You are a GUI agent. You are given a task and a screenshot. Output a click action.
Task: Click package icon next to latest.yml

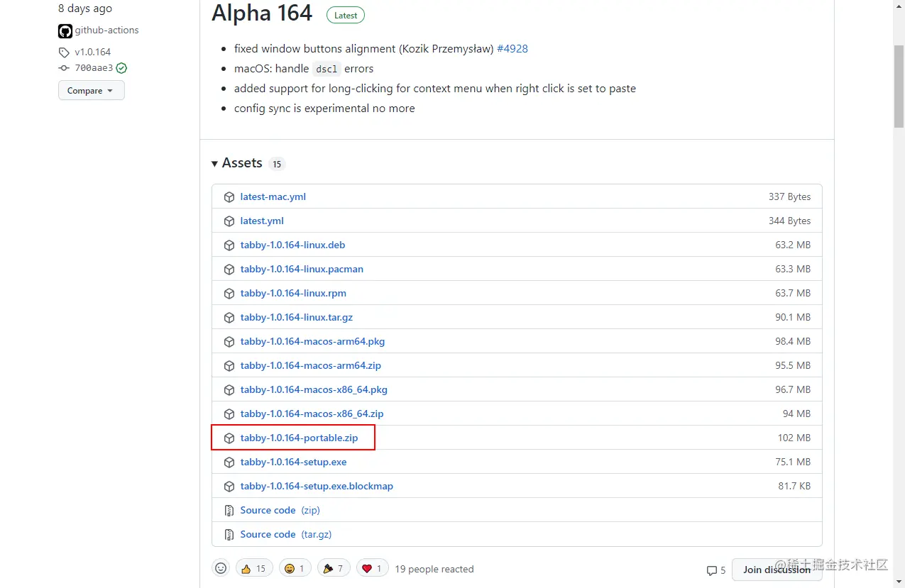click(x=229, y=221)
